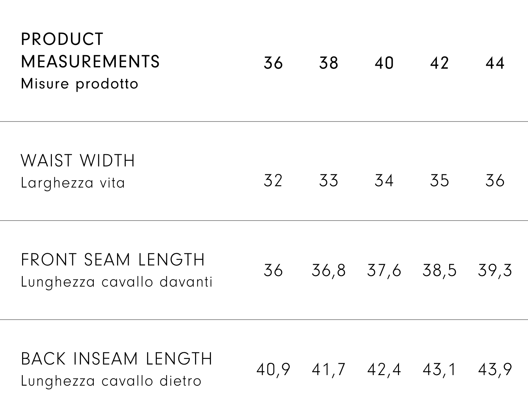Click front seam value 39,3
The image size is (528, 420).
(x=495, y=270)
